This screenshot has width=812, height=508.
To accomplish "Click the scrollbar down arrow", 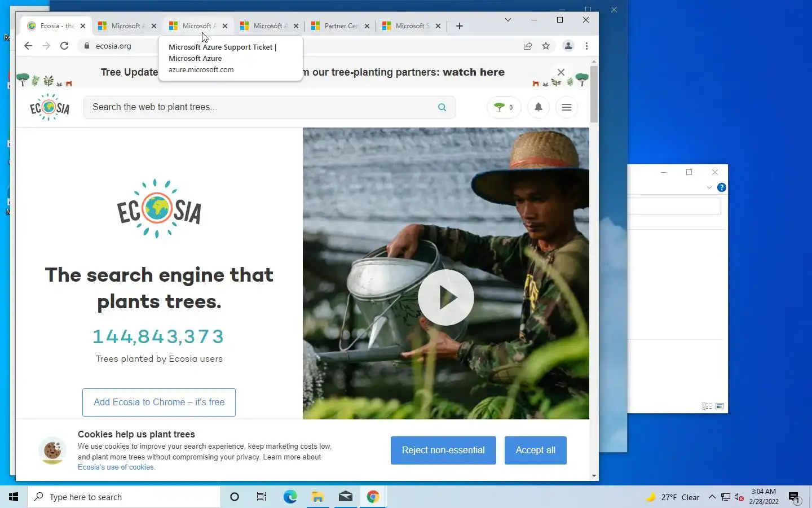I will (x=594, y=476).
